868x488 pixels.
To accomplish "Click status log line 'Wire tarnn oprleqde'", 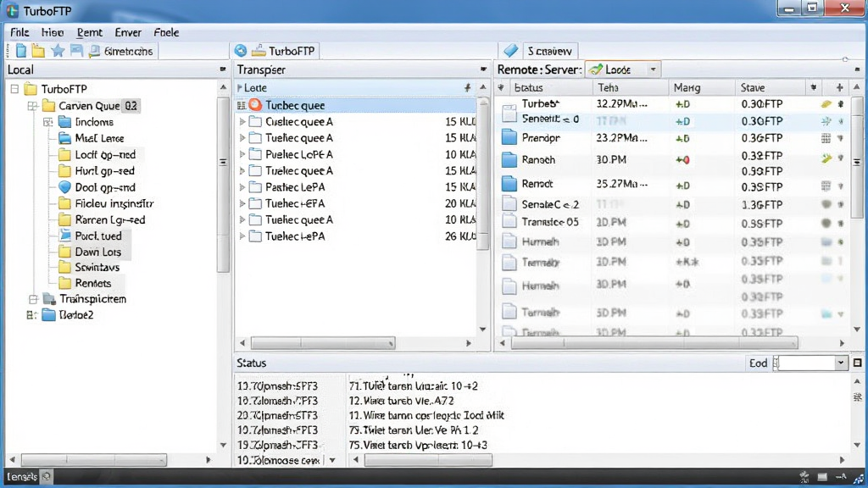I will (x=426, y=415).
